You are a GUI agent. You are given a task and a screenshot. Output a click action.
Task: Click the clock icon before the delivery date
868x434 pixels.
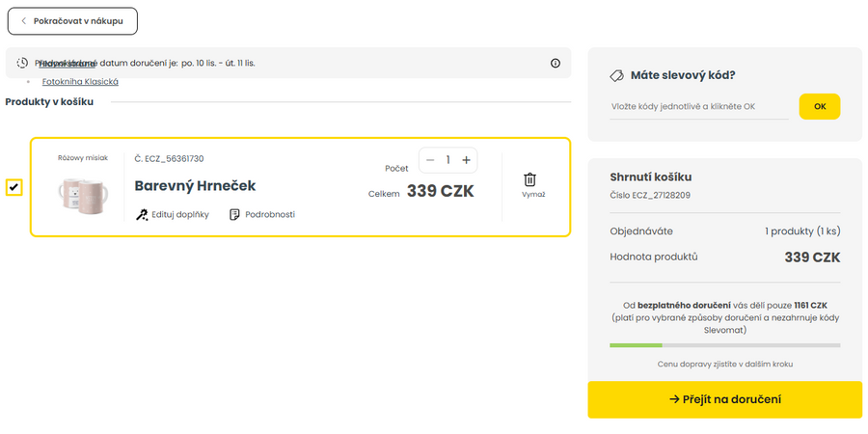pyautogui.click(x=22, y=63)
